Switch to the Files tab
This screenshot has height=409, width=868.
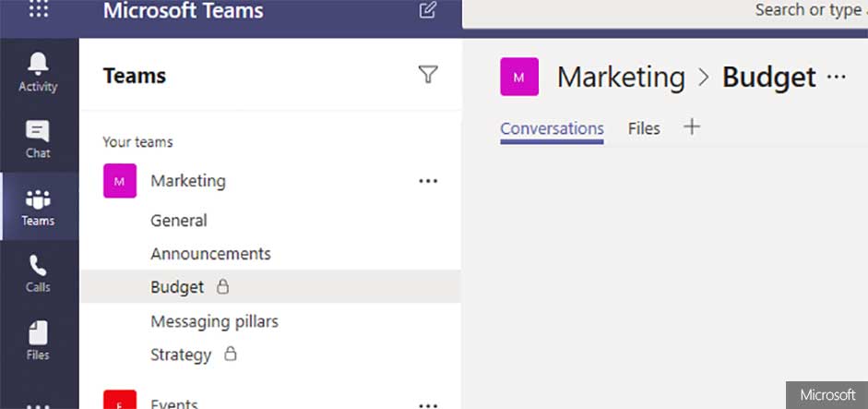(x=644, y=128)
